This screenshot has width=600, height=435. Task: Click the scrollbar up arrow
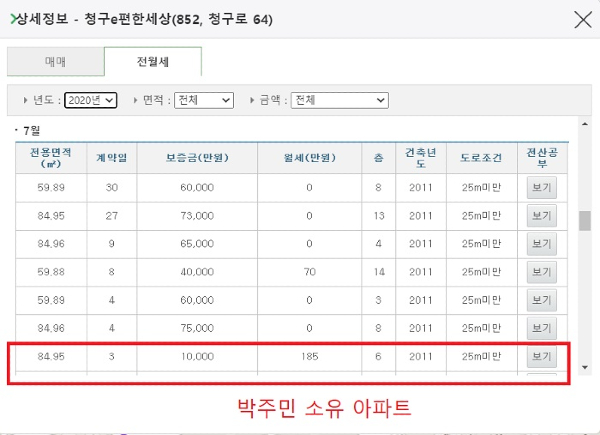pyautogui.click(x=585, y=125)
